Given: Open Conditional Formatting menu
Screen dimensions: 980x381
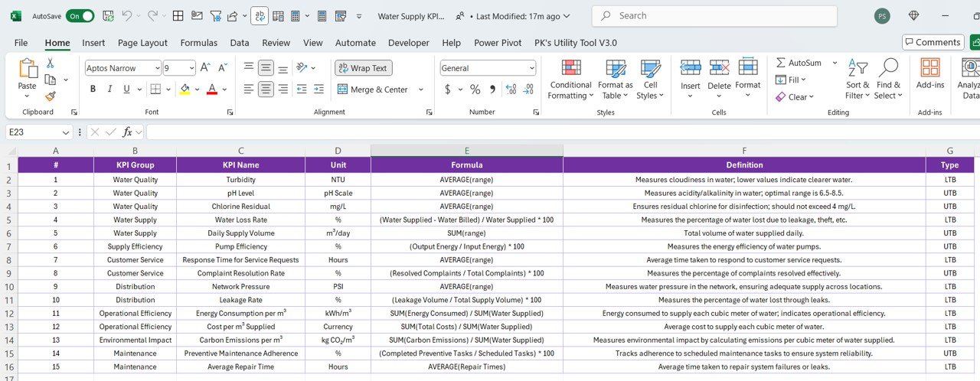Looking at the screenshot, I should [x=570, y=80].
